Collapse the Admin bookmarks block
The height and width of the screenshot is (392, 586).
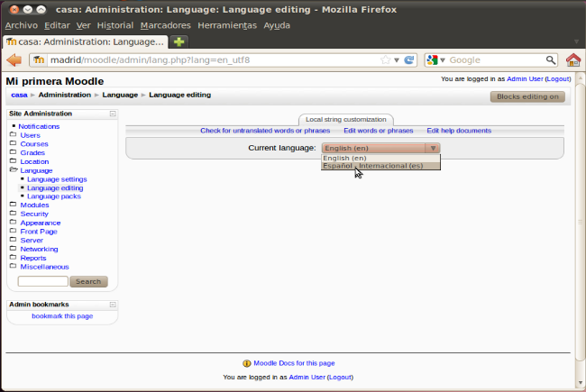click(113, 305)
